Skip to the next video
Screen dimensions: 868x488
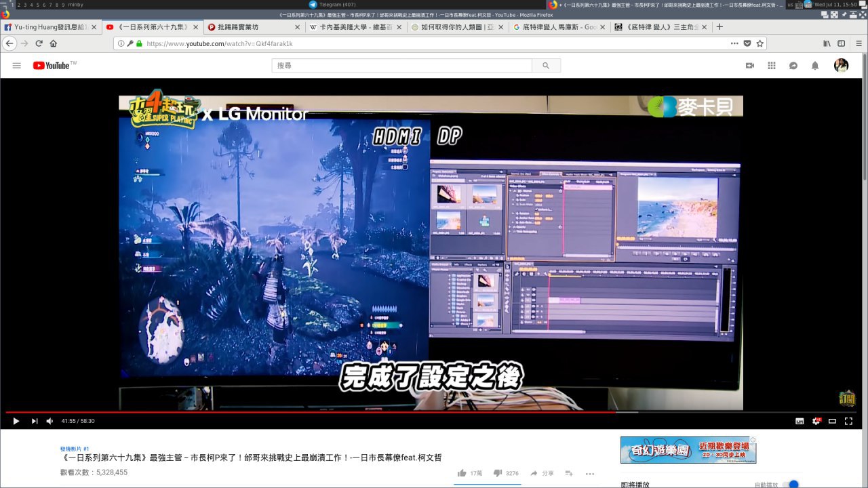35,421
